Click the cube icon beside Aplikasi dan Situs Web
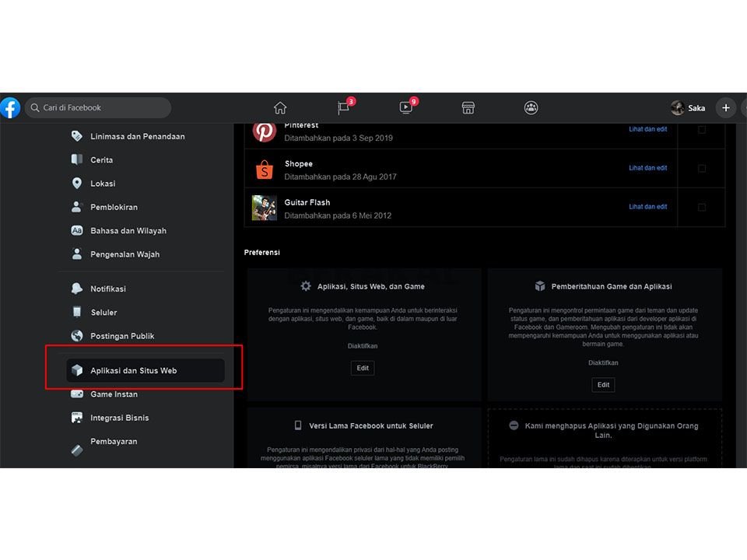The width and height of the screenshot is (747, 560). pyautogui.click(x=77, y=370)
